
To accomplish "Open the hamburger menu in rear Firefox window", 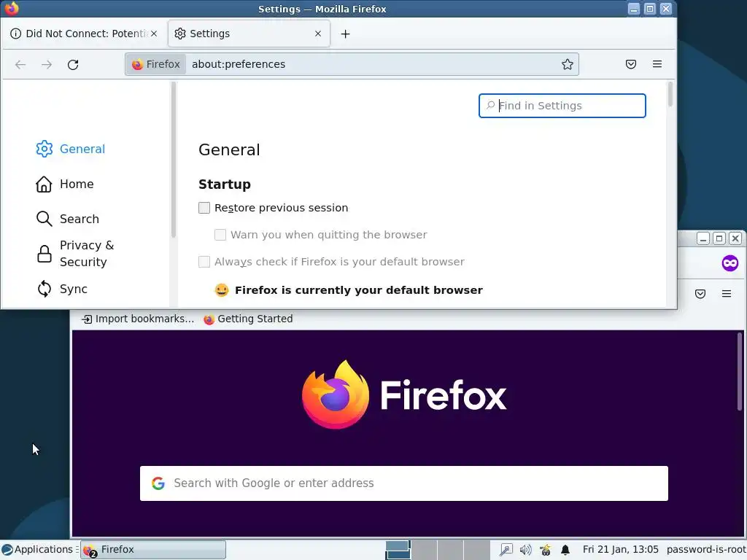I will click(726, 294).
